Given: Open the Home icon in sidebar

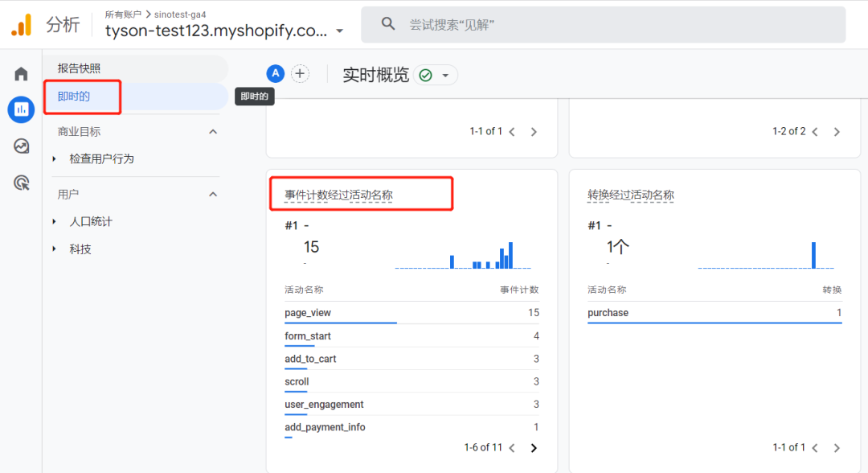Looking at the screenshot, I should 21,74.
